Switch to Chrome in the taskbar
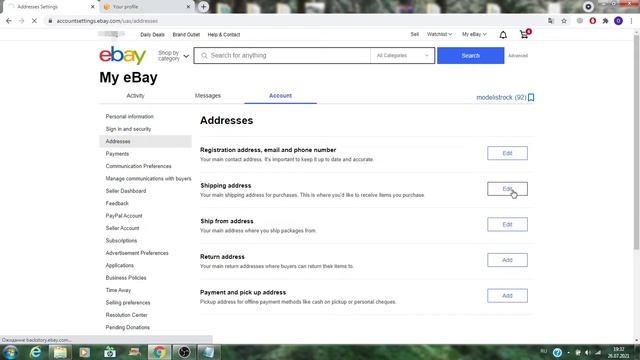640x360 pixels. point(159,352)
